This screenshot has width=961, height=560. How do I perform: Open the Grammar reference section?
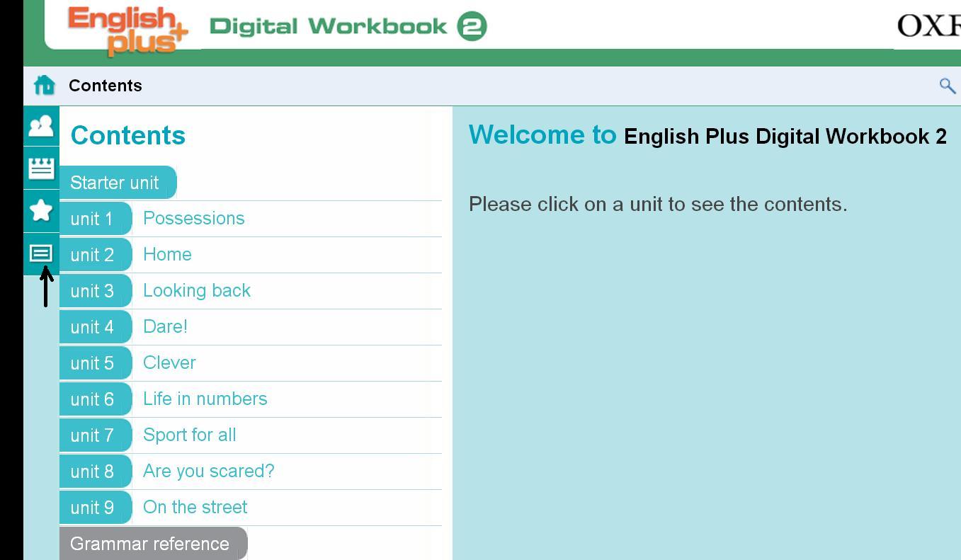click(x=154, y=544)
